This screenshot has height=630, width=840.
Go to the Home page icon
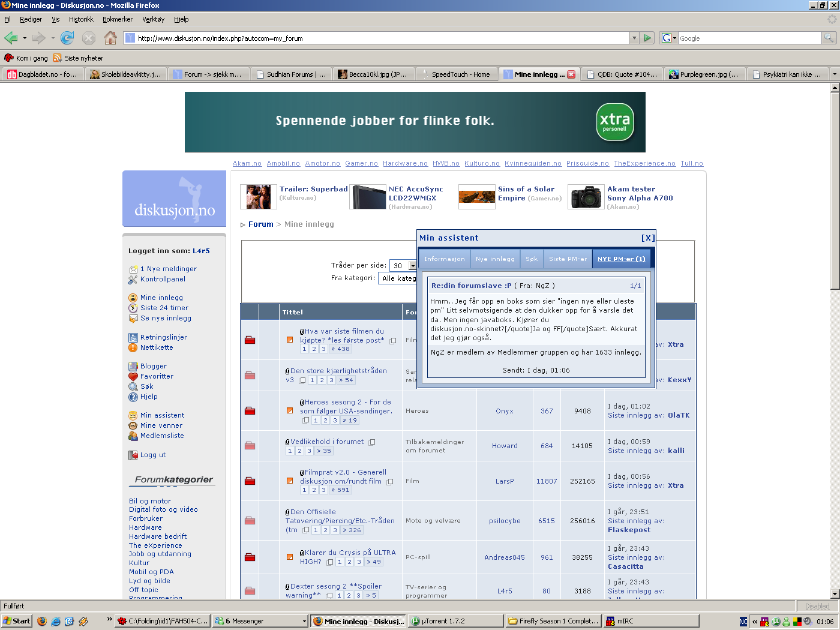coord(110,38)
